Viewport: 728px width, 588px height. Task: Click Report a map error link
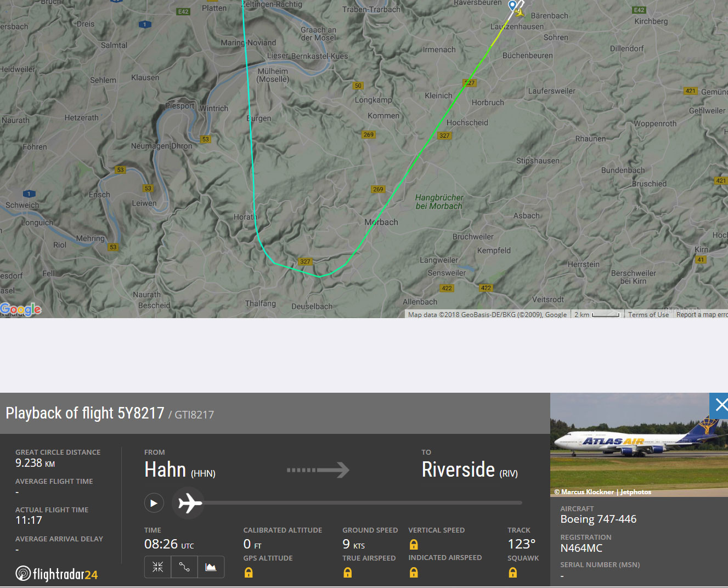[701, 315]
